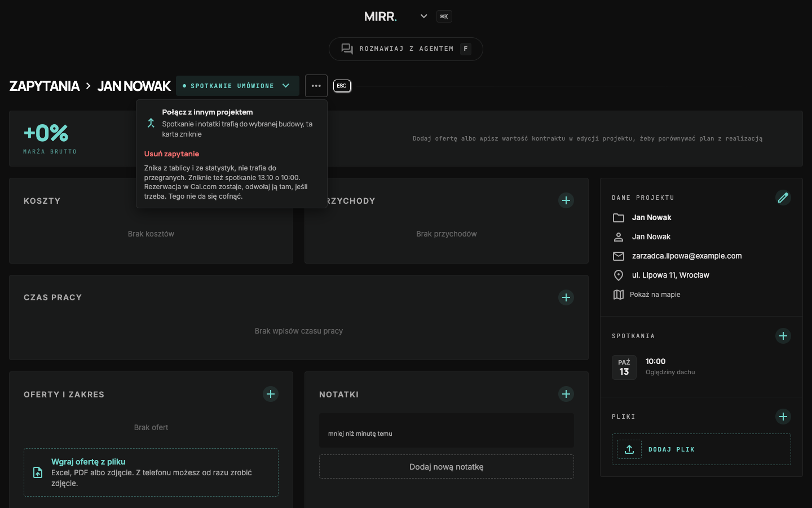
Task: Open the Paź 13 date tile meeting
Action: click(x=624, y=367)
